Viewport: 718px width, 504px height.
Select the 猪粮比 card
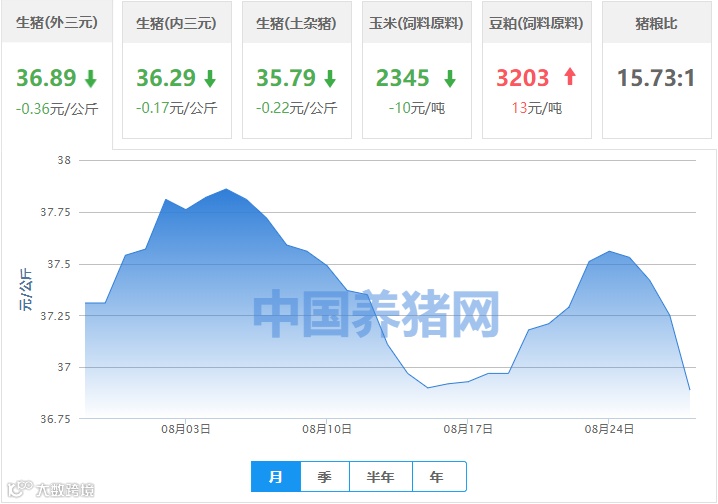tap(657, 70)
